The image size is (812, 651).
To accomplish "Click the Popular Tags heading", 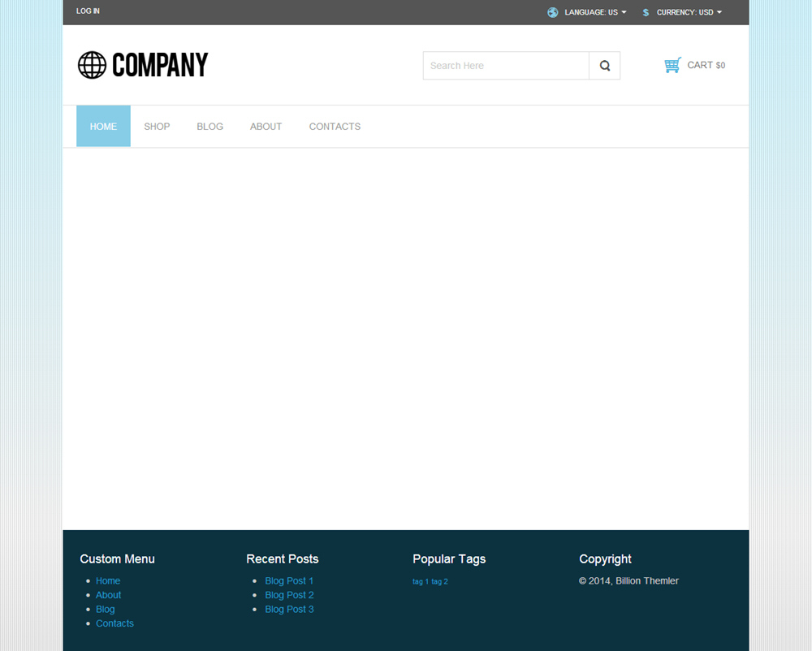I will tap(449, 559).
